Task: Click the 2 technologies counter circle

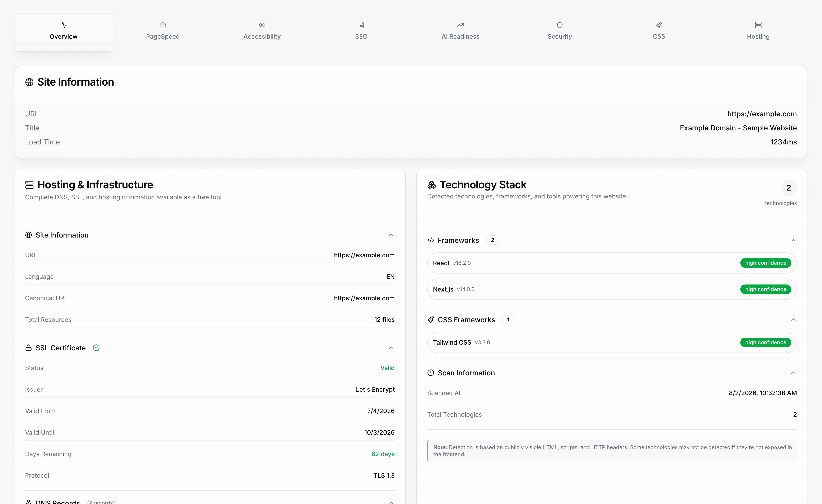Action: coord(788,188)
